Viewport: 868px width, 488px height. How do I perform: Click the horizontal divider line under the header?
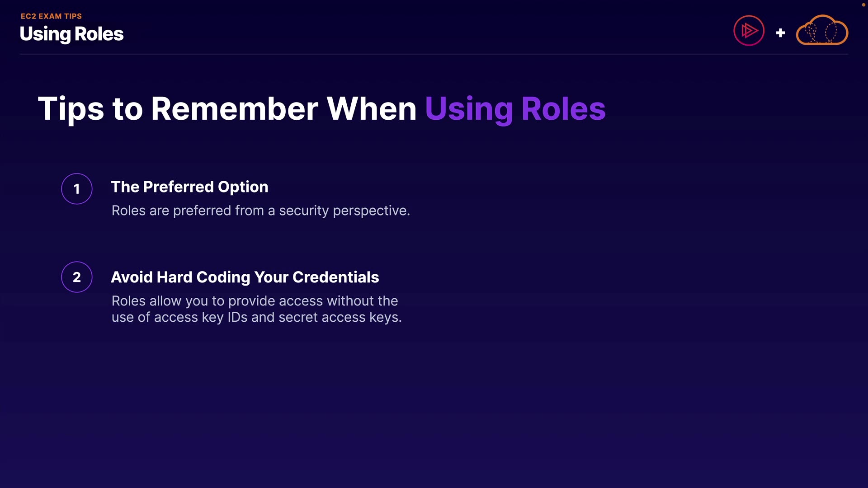(x=434, y=54)
